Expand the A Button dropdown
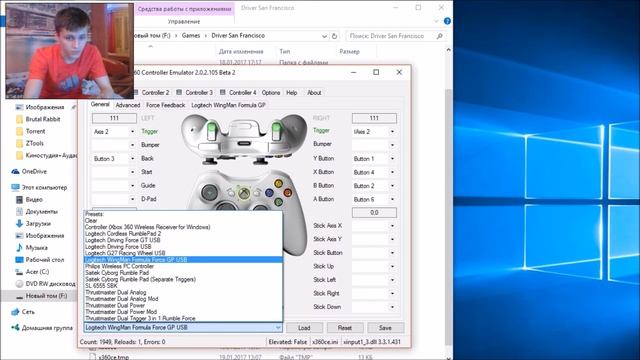Image resolution: width=640 pixels, height=360 pixels. click(392, 199)
